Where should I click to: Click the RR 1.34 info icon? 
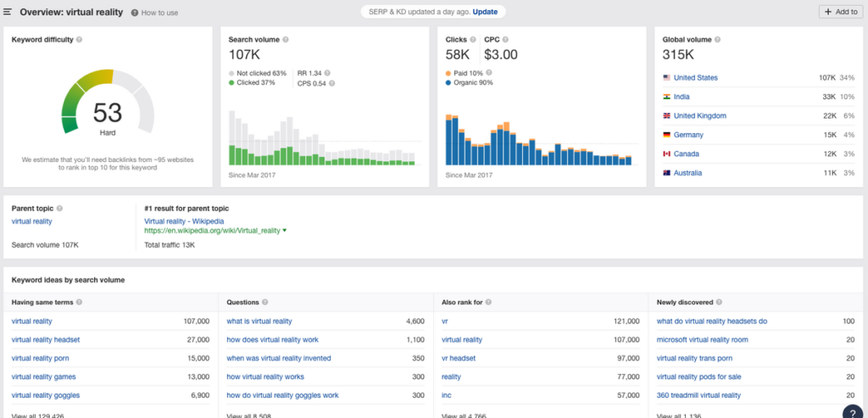pyautogui.click(x=327, y=73)
